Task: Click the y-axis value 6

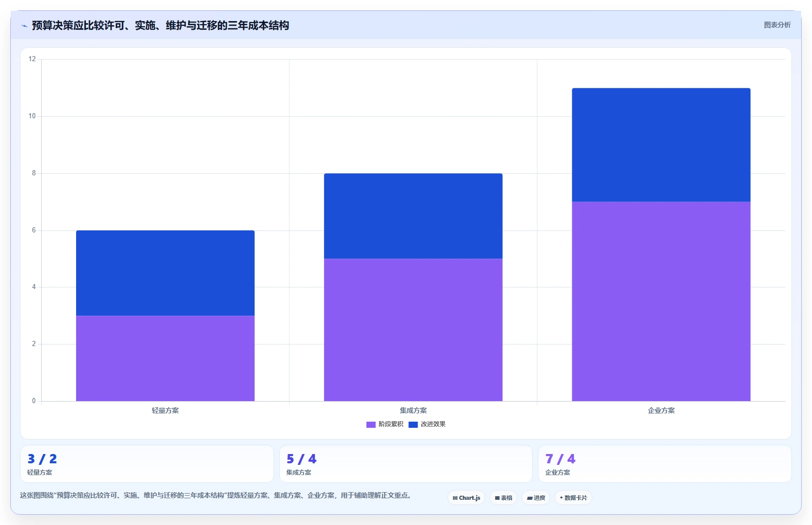Action: pos(34,230)
